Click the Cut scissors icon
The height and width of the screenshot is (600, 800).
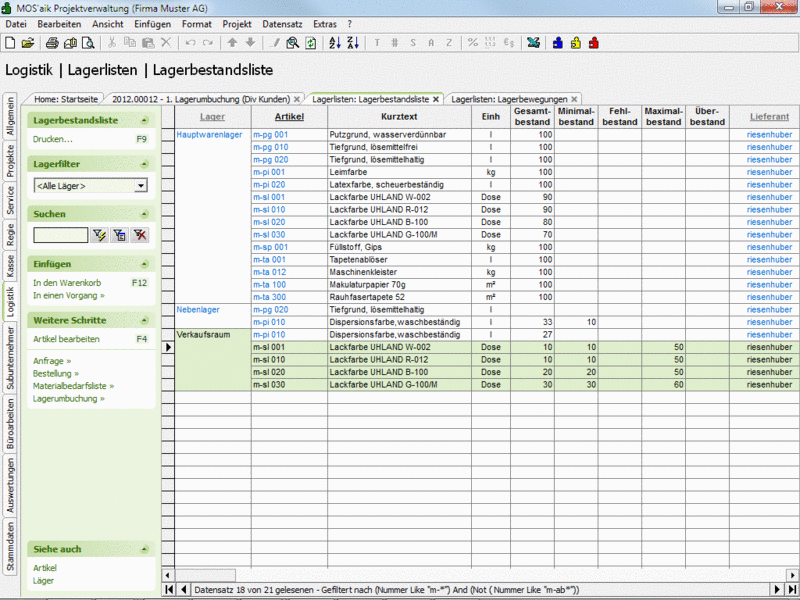click(112, 43)
